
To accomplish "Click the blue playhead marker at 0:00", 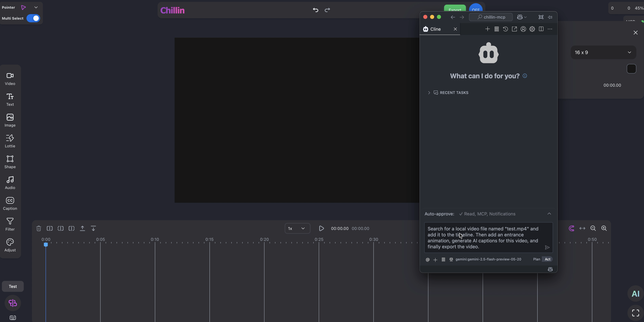I will 46,245.
